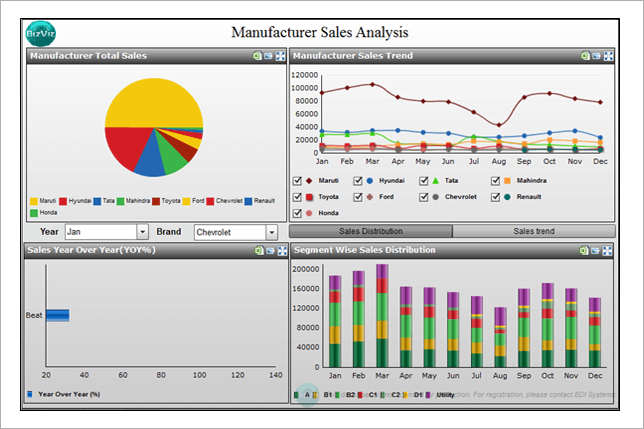The width and height of the screenshot is (644, 429).
Task: Uncheck the Maruti series checkbox
Action: pyautogui.click(x=297, y=181)
